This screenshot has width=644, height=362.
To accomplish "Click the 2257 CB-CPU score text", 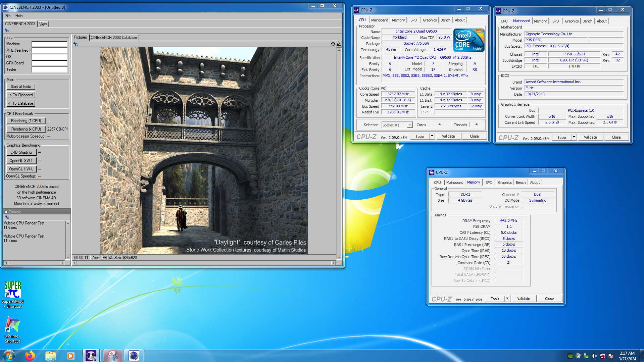I will [x=57, y=129].
